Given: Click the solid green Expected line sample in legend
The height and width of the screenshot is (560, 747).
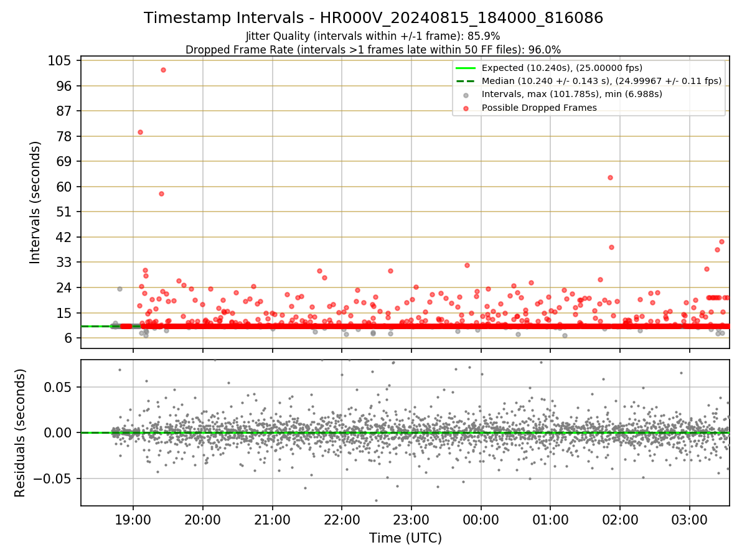Looking at the screenshot, I should (466, 68).
